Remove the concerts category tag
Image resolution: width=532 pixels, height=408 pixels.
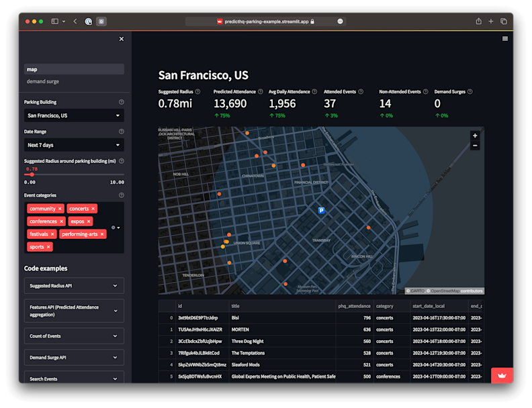(93, 209)
